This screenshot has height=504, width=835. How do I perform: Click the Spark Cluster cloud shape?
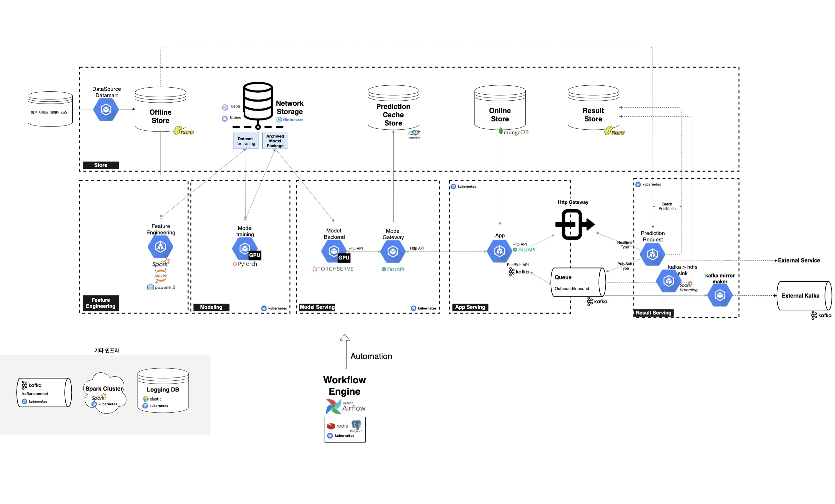pos(104,392)
